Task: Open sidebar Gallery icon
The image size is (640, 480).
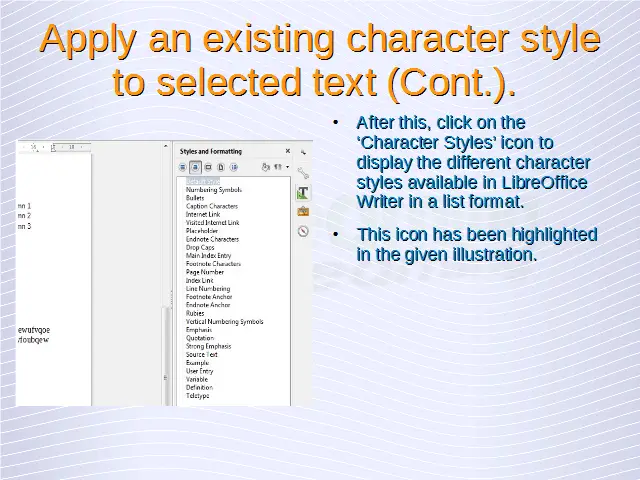Action: [x=302, y=211]
